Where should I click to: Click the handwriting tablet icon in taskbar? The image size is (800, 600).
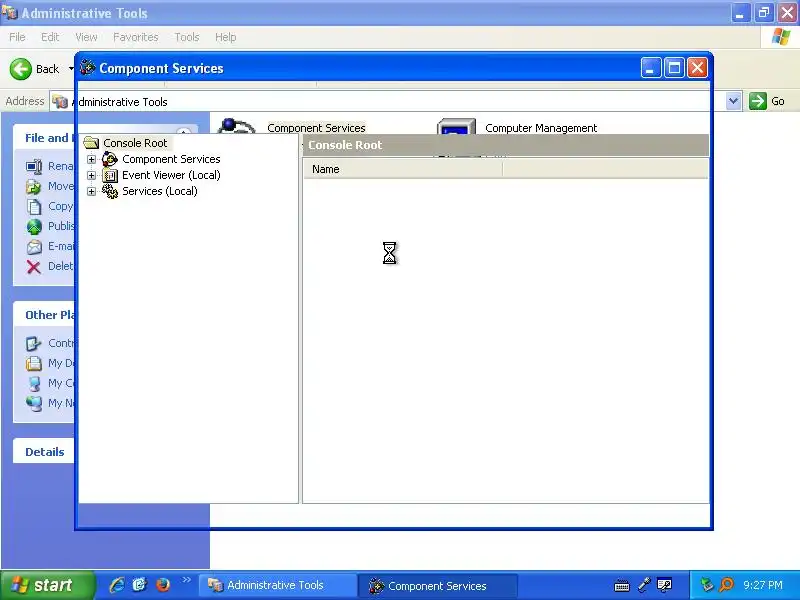point(664,585)
